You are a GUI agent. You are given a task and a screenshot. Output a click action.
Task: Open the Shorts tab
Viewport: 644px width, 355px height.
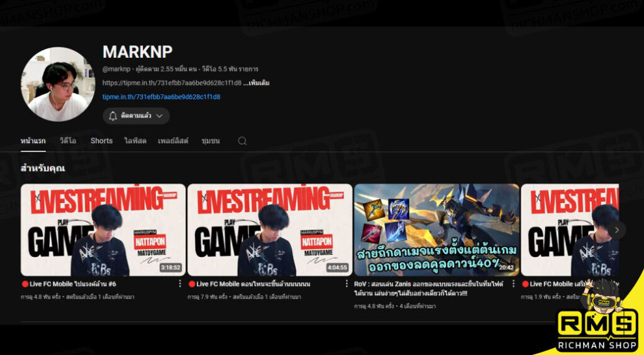[x=101, y=141]
